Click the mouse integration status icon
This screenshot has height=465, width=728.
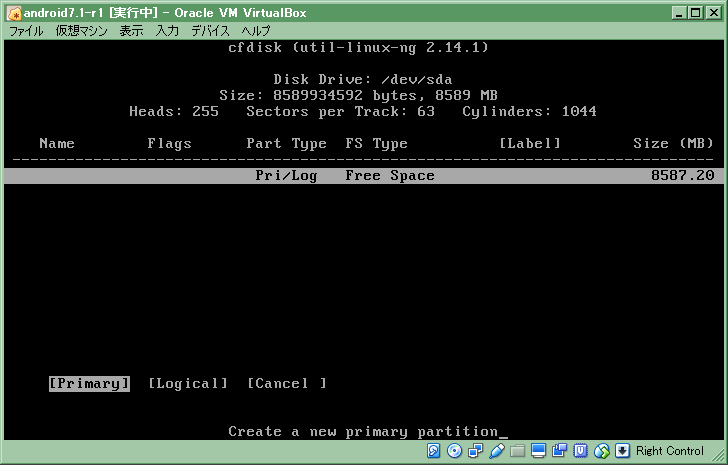[602, 451]
